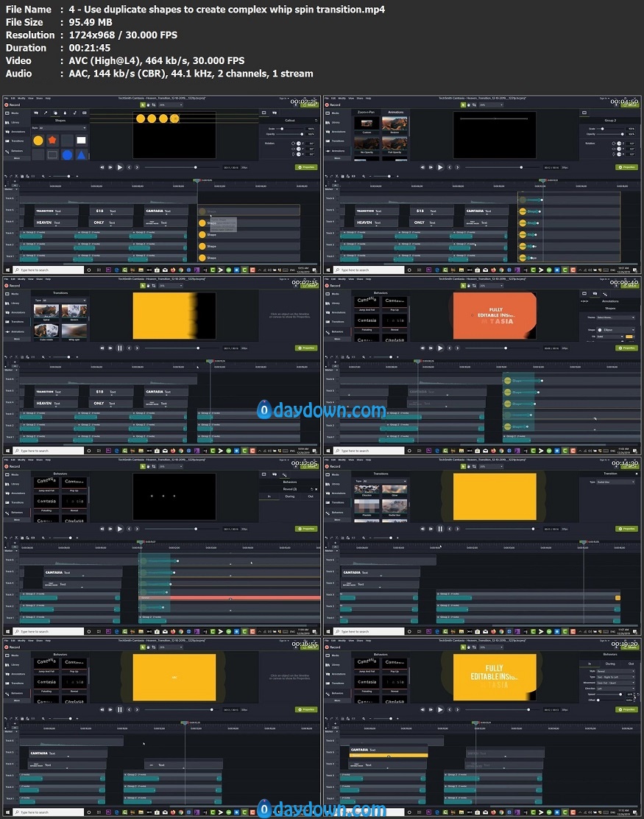Play the preview in 00:02:25 frame

click(x=119, y=167)
